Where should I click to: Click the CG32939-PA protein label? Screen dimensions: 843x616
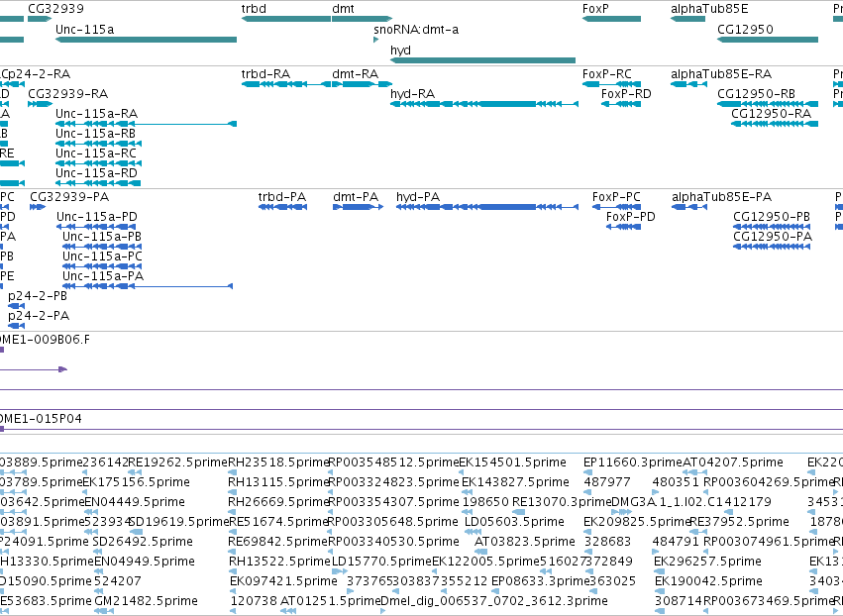[69, 197]
